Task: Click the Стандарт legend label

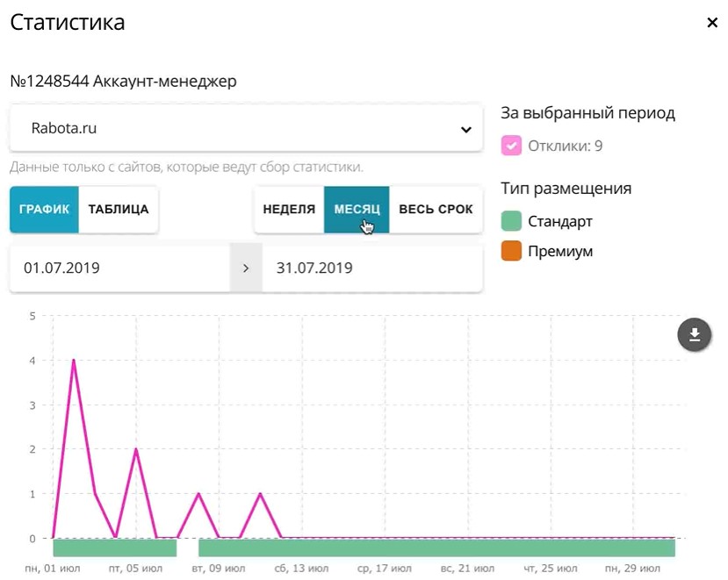Action: [560, 221]
